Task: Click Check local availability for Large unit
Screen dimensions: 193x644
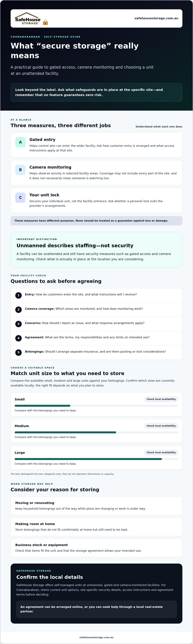Action: (x=161, y=452)
